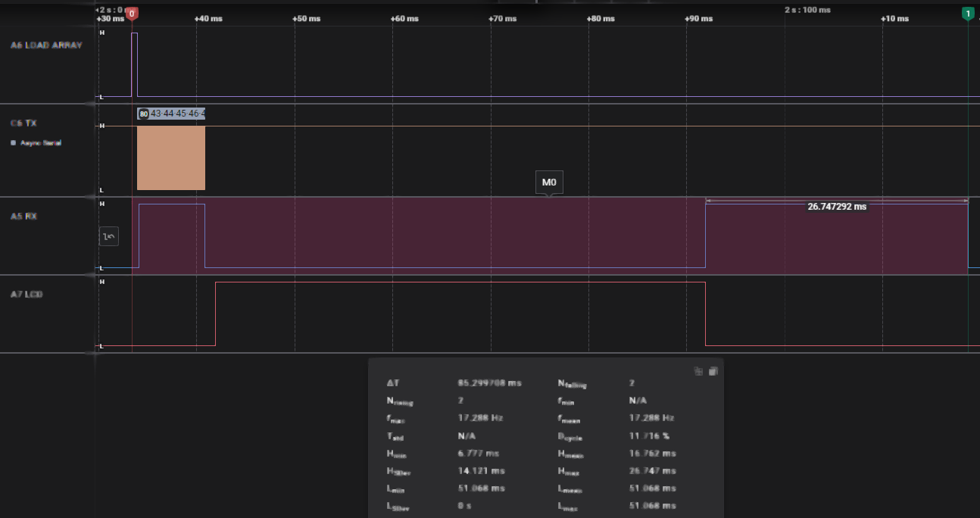980x518 pixels.
Task: Select the M0 marker label
Action: (549, 182)
